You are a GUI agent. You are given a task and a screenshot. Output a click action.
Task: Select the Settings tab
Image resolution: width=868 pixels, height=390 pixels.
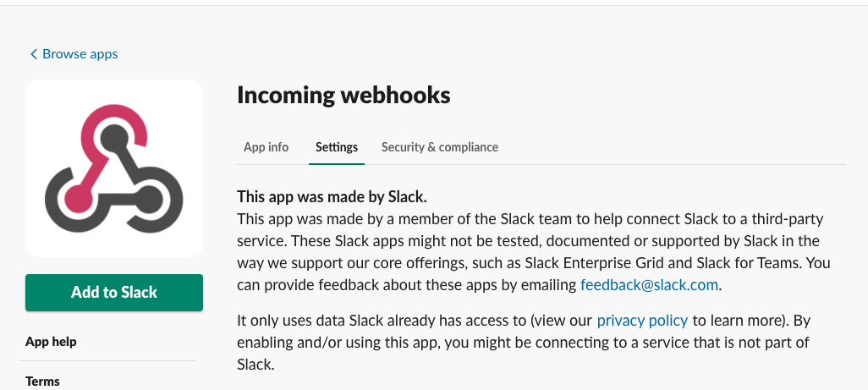[x=337, y=147]
